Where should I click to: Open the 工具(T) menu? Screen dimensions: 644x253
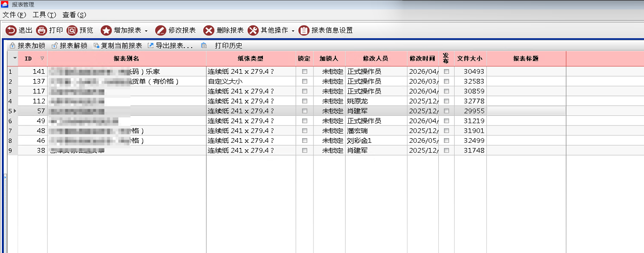point(44,15)
